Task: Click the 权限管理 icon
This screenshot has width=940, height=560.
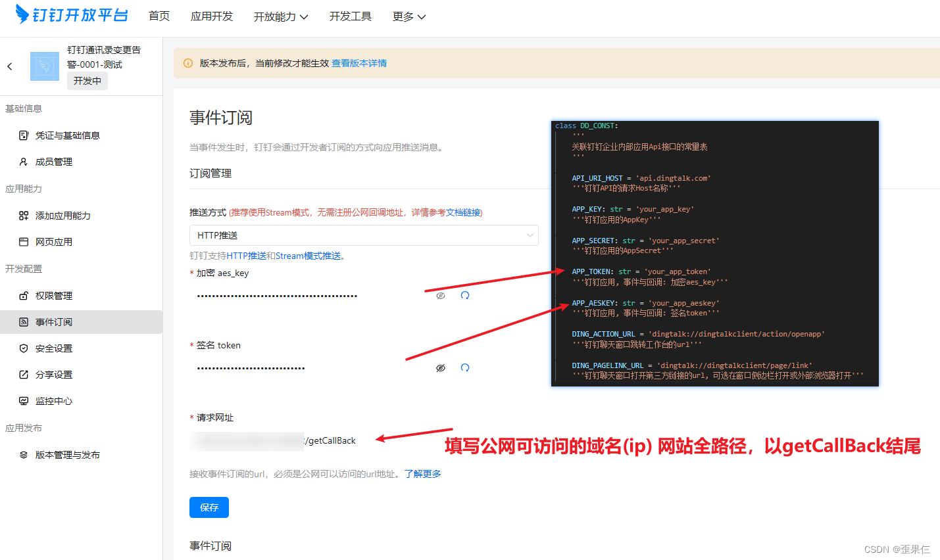Action: click(24, 296)
